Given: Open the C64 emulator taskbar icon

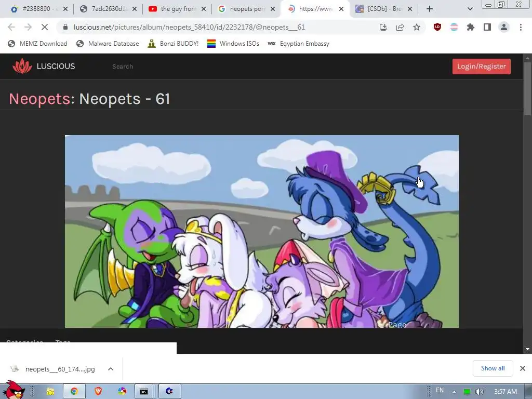Looking at the screenshot, I should coord(170,392).
